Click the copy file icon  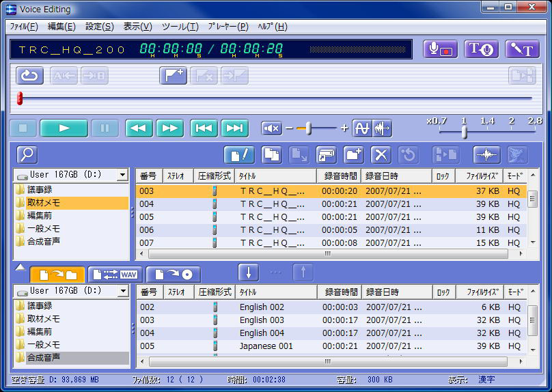point(272,155)
